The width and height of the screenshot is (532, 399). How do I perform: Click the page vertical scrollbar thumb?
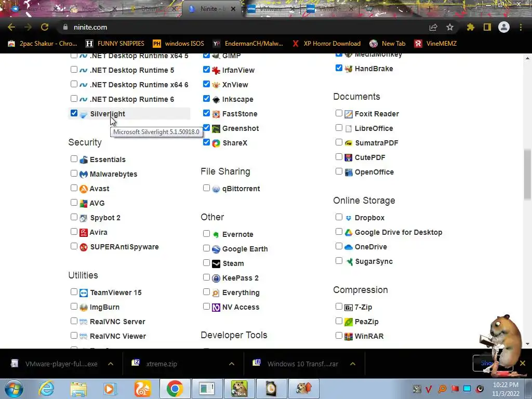coord(528,174)
